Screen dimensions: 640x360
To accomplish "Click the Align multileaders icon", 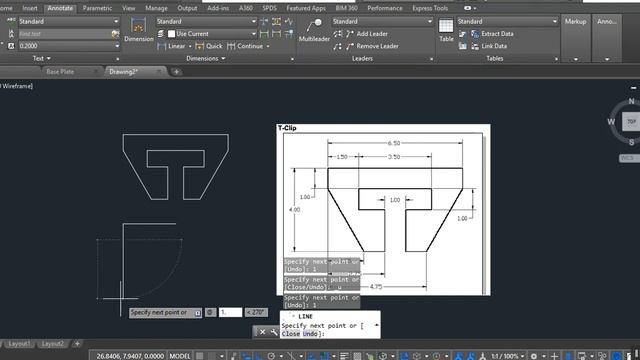I will click(x=337, y=34).
